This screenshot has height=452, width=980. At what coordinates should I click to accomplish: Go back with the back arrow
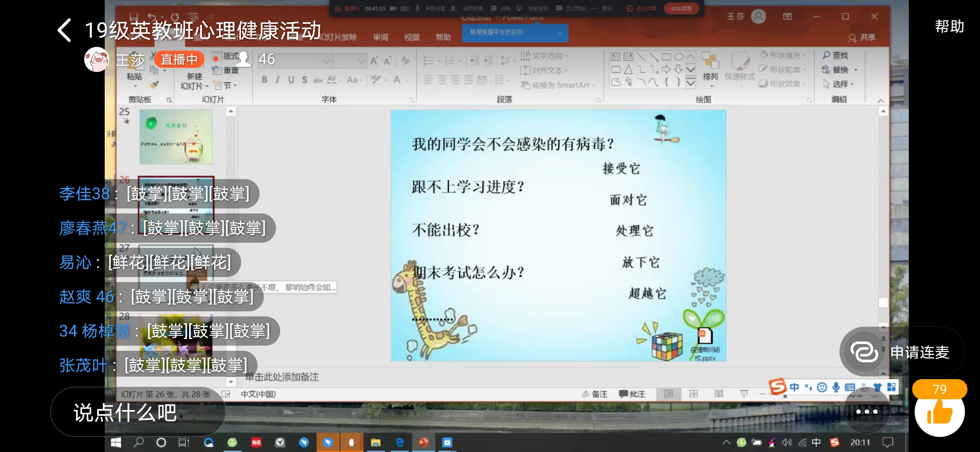pyautogui.click(x=64, y=30)
